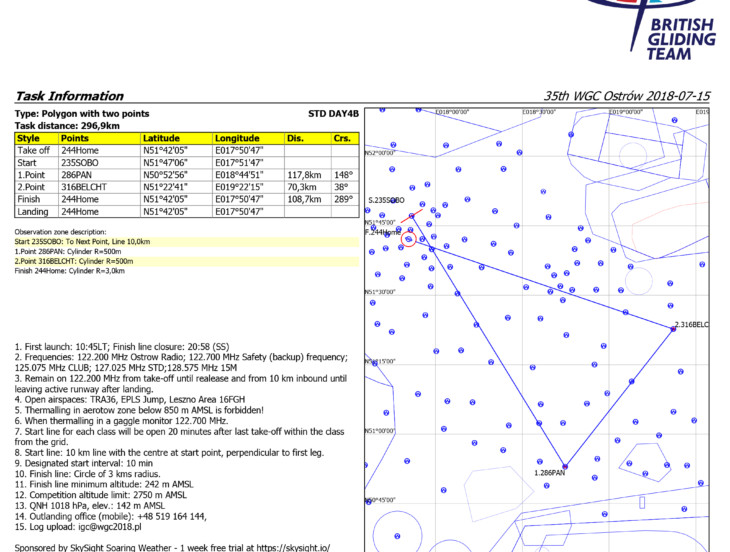Click the Longitude column header
Screen dimensions: 730x552
[237, 138]
